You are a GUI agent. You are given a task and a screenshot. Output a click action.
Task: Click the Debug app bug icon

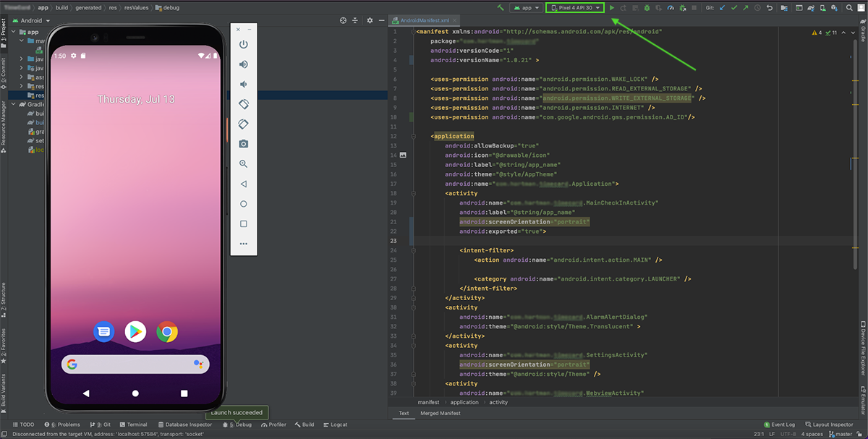pos(646,8)
